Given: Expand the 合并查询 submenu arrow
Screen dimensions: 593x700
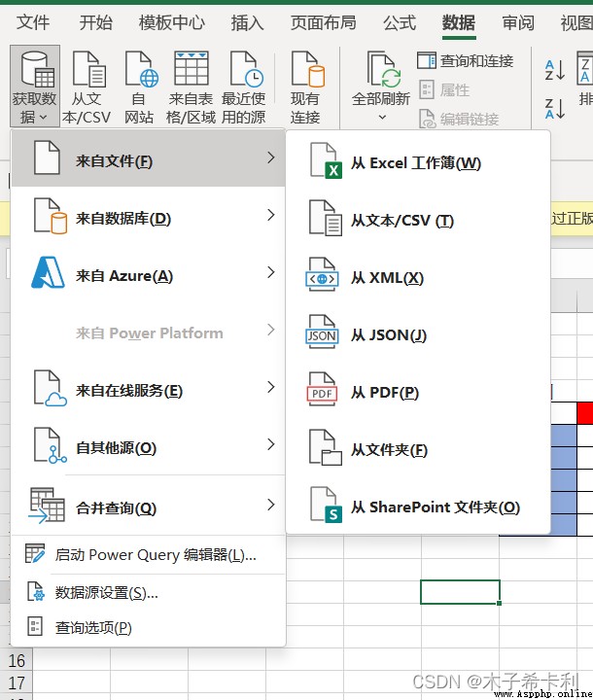Looking at the screenshot, I should (x=270, y=505).
